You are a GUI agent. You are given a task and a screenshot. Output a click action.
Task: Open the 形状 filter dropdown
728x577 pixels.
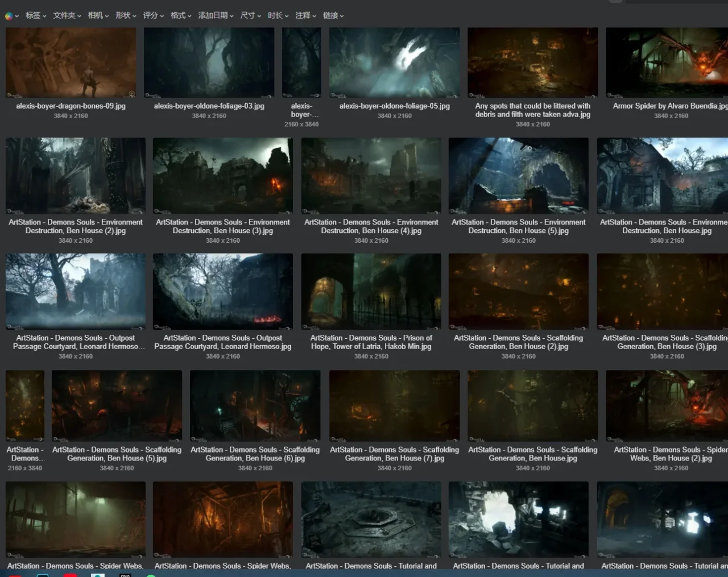click(x=126, y=15)
